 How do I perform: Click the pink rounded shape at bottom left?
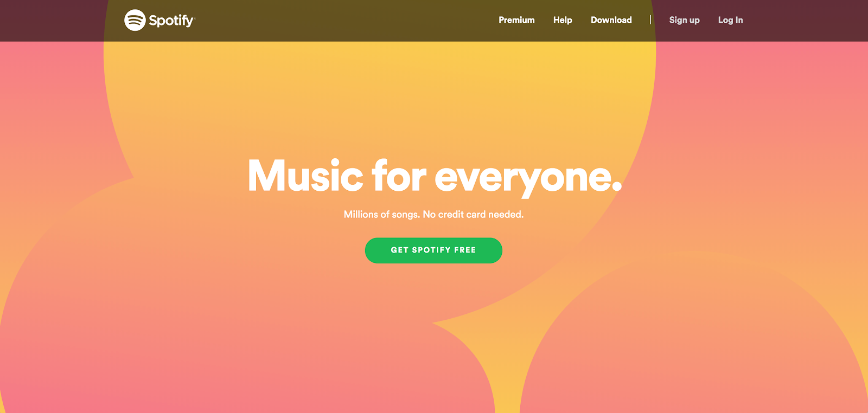tap(217, 325)
